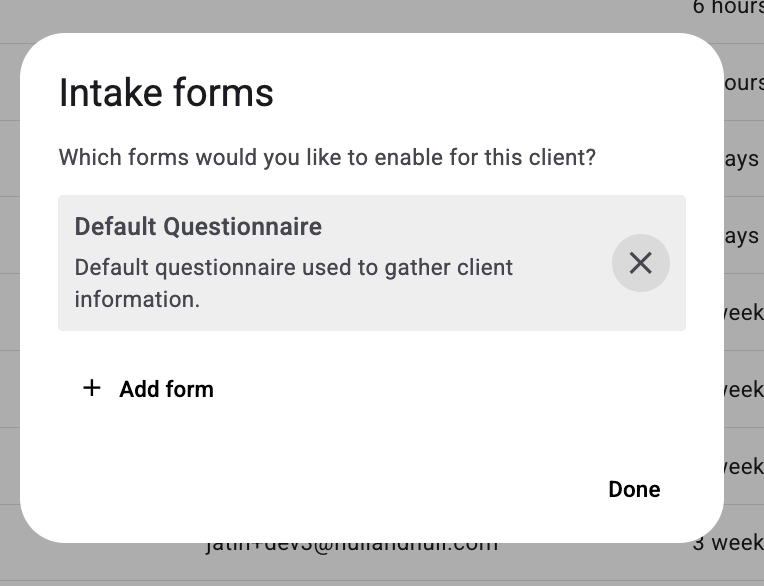Click the dimmed backdrop above the dialog
The width and height of the screenshot is (764, 586).
point(300,15)
